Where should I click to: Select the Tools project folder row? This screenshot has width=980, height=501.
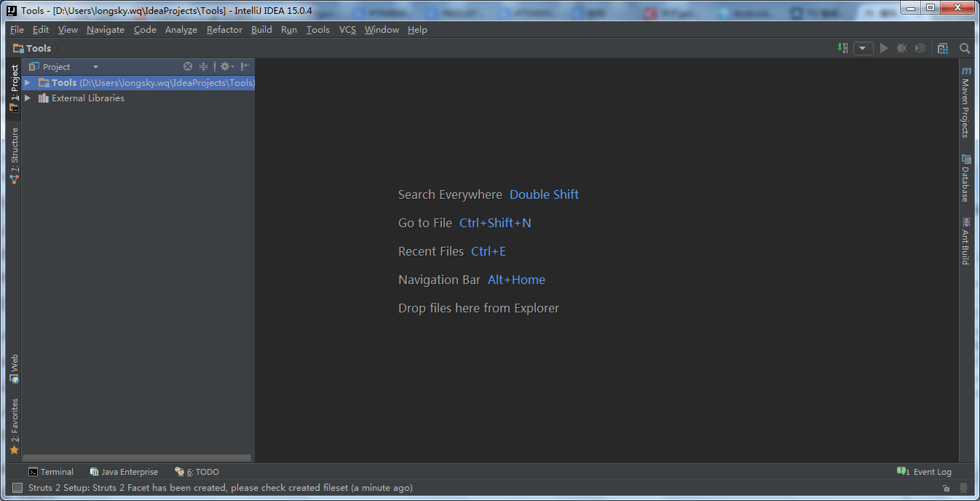(x=138, y=83)
